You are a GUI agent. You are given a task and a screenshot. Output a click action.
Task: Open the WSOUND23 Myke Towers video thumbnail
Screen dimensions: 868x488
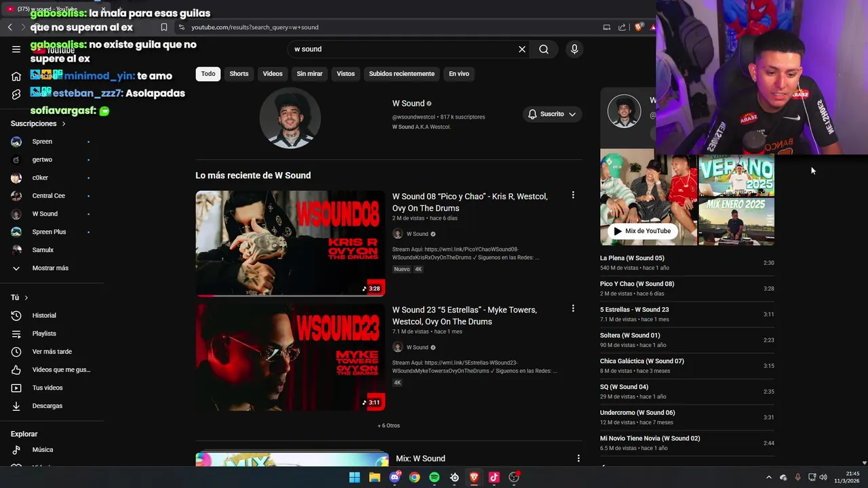[x=290, y=357]
